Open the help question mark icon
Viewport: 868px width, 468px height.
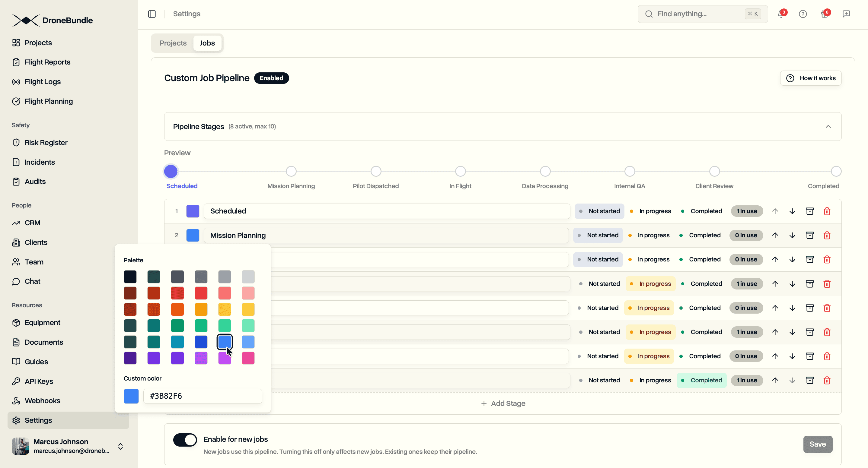click(803, 14)
